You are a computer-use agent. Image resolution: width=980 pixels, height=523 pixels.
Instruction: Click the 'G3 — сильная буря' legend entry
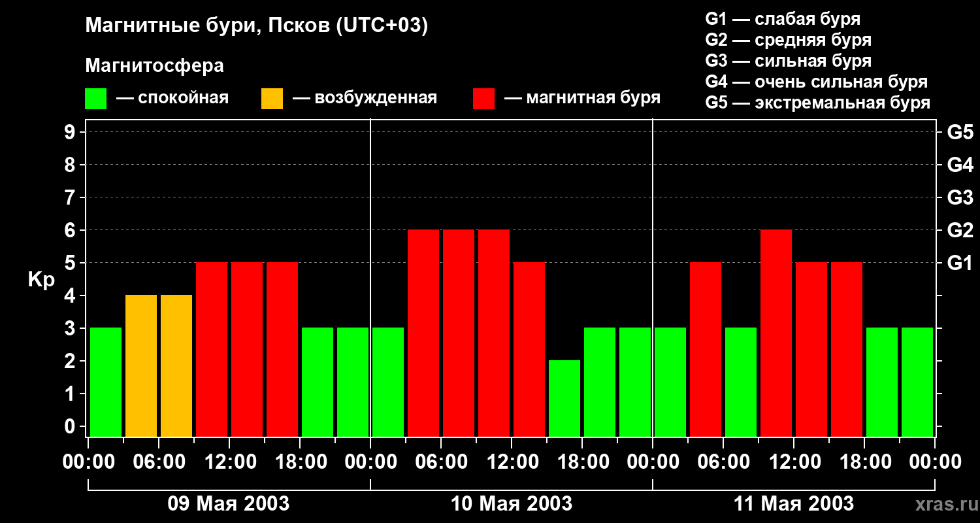point(788,61)
